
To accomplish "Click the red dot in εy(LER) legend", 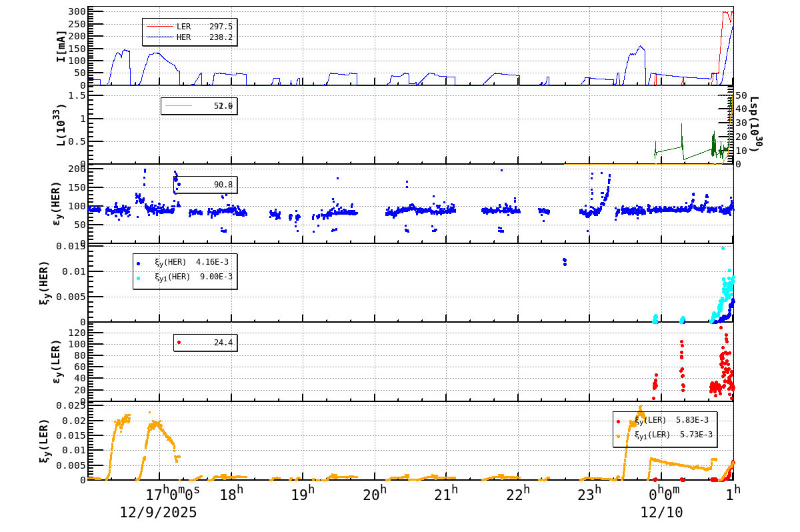I will pyautogui.click(x=177, y=343).
